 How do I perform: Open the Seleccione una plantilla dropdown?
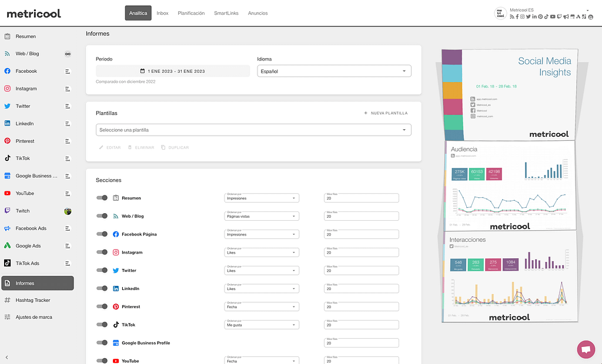coord(253,130)
